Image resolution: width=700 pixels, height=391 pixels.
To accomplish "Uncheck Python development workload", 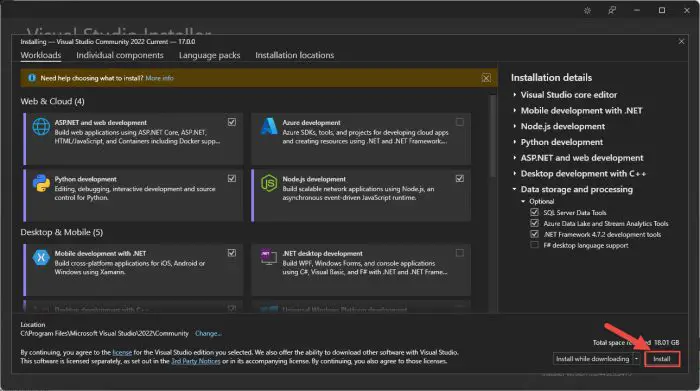I will pyautogui.click(x=232, y=179).
